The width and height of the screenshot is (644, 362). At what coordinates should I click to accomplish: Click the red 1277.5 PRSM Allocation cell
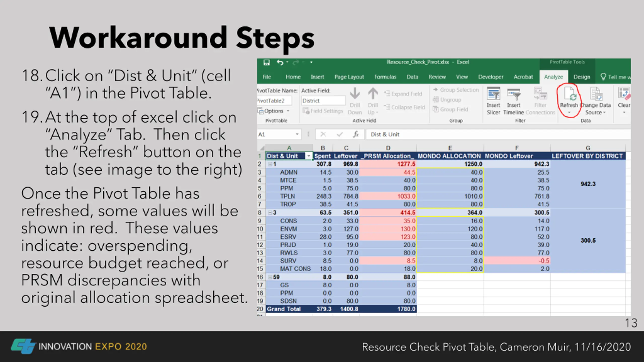388,164
